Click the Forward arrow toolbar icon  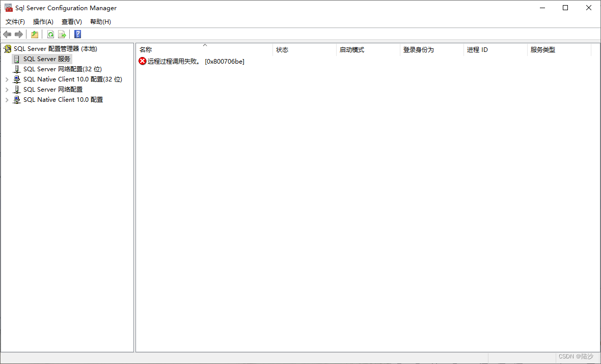pos(19,35)
